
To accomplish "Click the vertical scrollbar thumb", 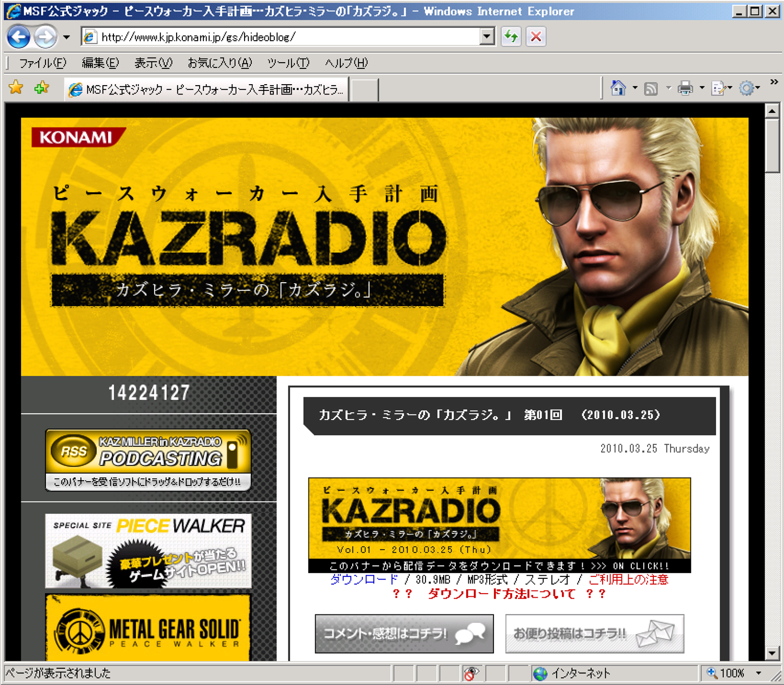I will click(x=772, y=145).
